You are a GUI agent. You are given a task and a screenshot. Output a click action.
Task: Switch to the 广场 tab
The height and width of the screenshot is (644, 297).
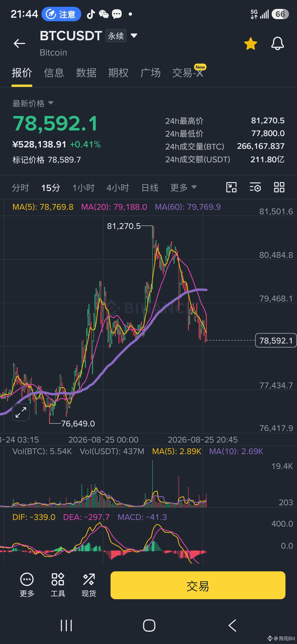click(x=150, y=73)
